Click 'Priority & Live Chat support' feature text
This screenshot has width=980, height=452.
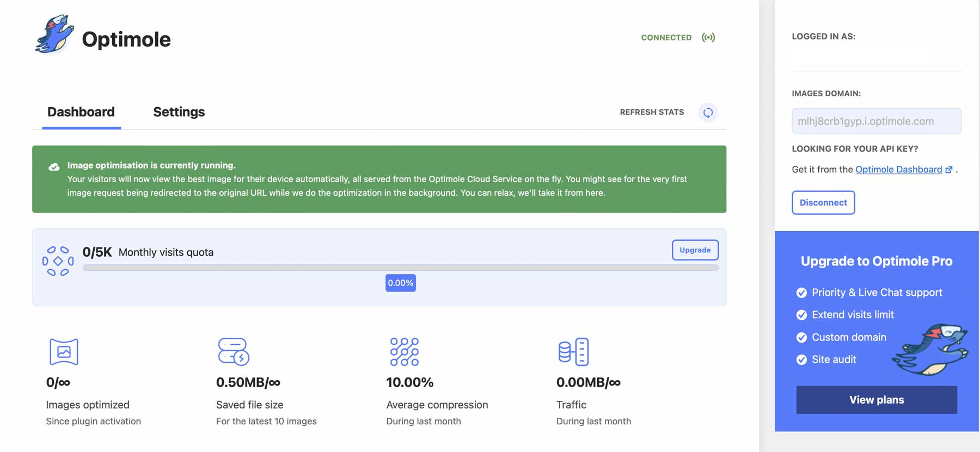tap(877, 293)
